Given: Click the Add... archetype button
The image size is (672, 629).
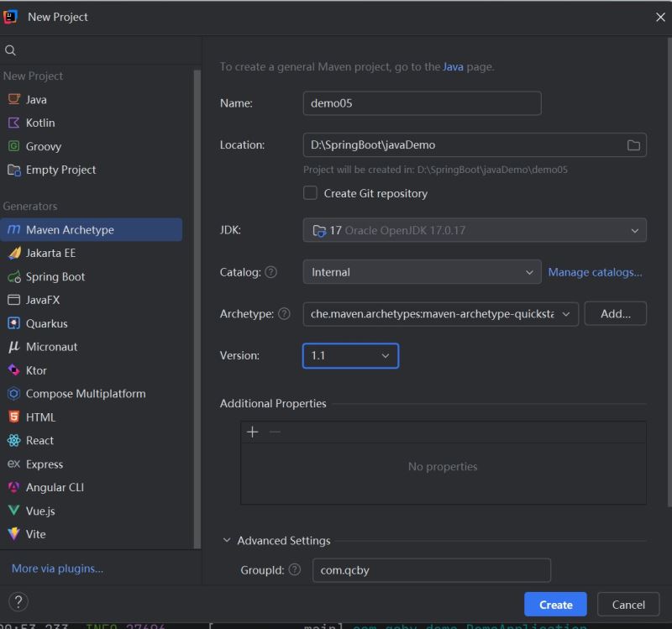Looking at the screenshot, I should [x=615, y=313].
